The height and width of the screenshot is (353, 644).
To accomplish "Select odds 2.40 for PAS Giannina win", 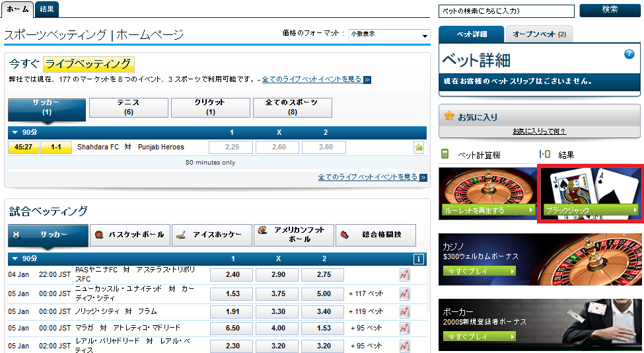I will point(233,275).
